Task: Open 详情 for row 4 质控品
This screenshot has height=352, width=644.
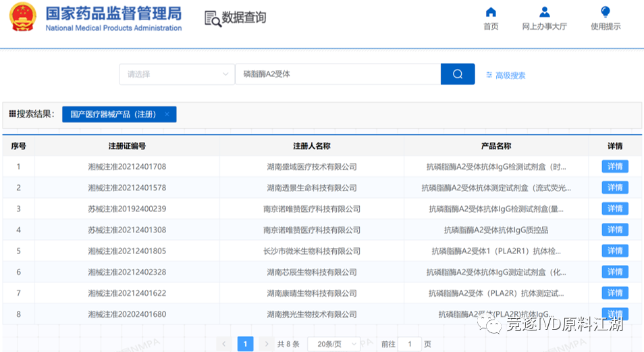Action: click(614, 230)
